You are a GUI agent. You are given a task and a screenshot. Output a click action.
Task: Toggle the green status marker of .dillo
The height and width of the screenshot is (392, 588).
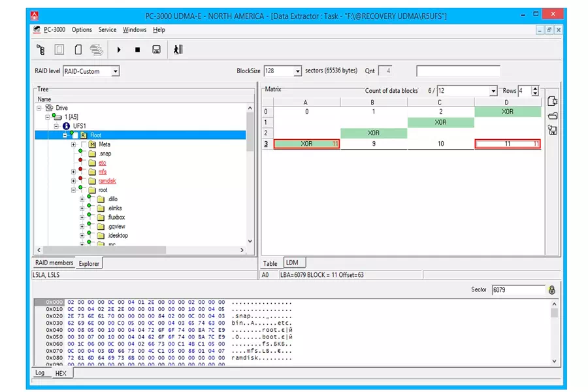[89, 196]
